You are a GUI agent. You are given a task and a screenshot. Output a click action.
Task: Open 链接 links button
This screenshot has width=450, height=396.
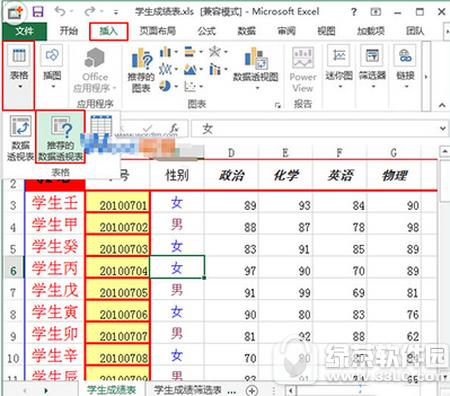pos(405,67)
